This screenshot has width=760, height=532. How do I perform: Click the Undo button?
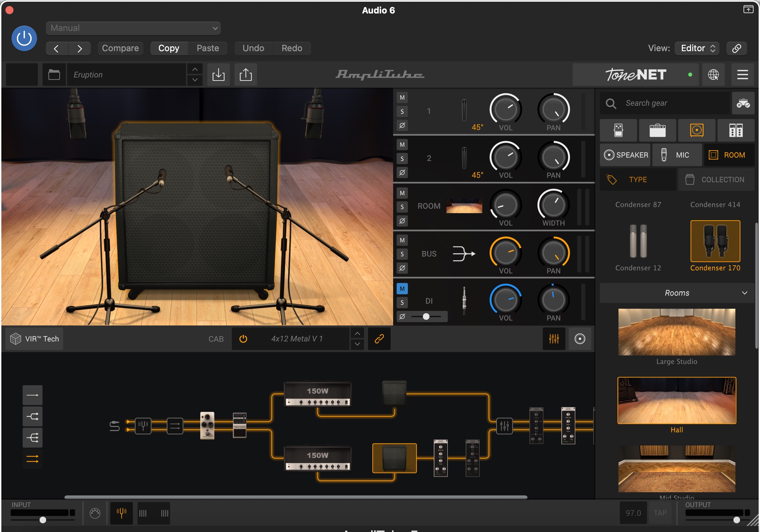pyautogui.click(x=253, y=48)
